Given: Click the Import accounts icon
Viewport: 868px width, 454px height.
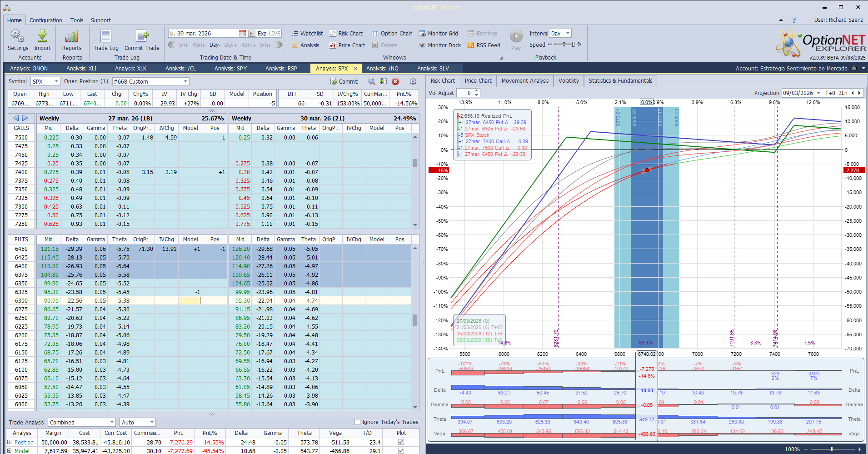Looking at the screenshot, I should (x=42, y=40).
